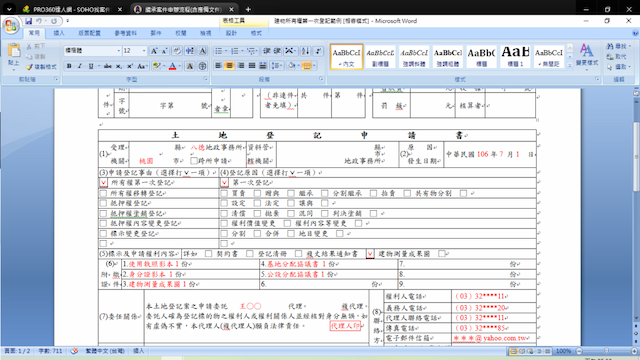Click the Show/Hide paragraph marks icon
The width and height of the screenshot is (640, 360).
(318, 51)
